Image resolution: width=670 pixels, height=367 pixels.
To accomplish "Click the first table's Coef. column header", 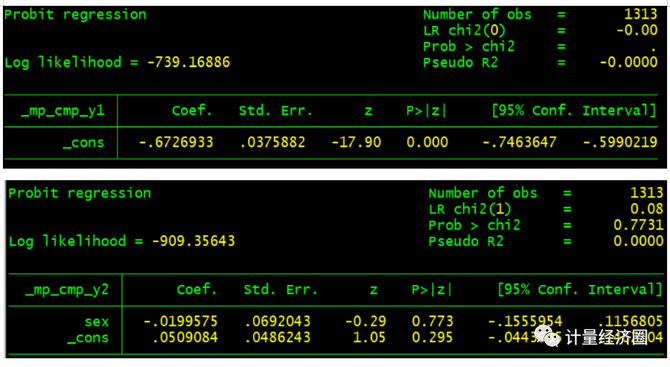I will [192, 111].
